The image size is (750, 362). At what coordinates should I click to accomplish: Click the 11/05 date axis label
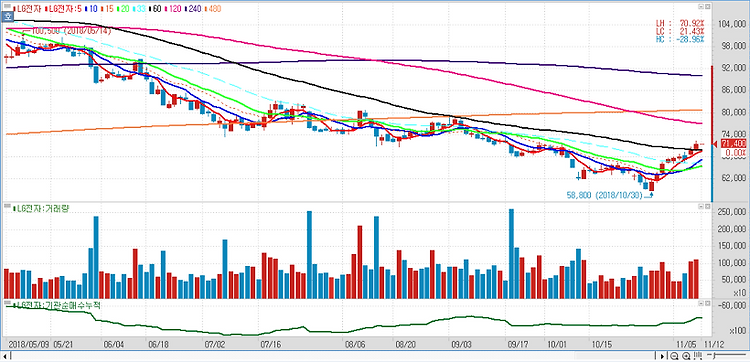(685, 343)
